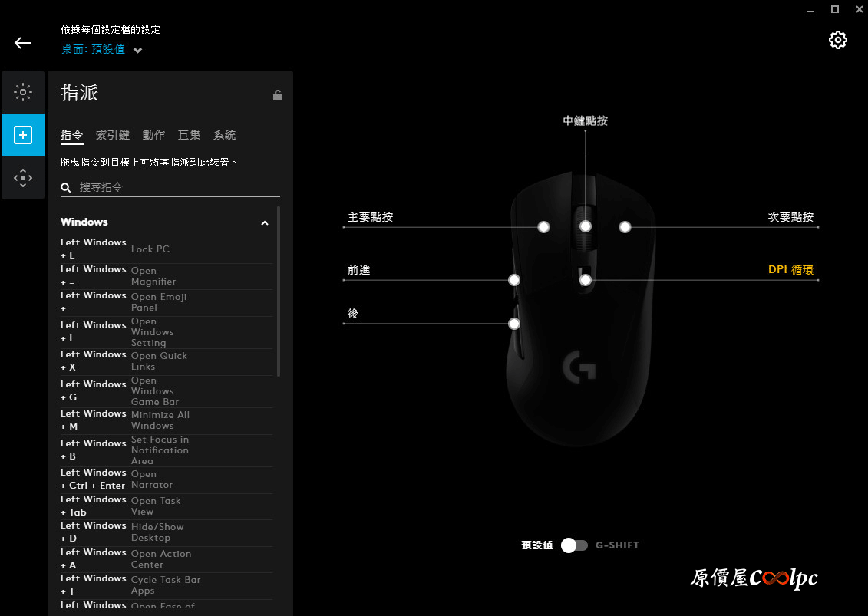Minimize the G HUB window
Image resolution: width=868 pixels, height=616 pixels.
click(810, 10)
